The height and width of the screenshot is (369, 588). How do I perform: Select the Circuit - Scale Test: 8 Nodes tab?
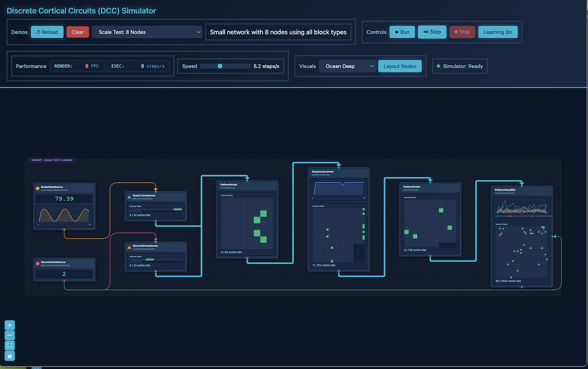click(51, 160)
